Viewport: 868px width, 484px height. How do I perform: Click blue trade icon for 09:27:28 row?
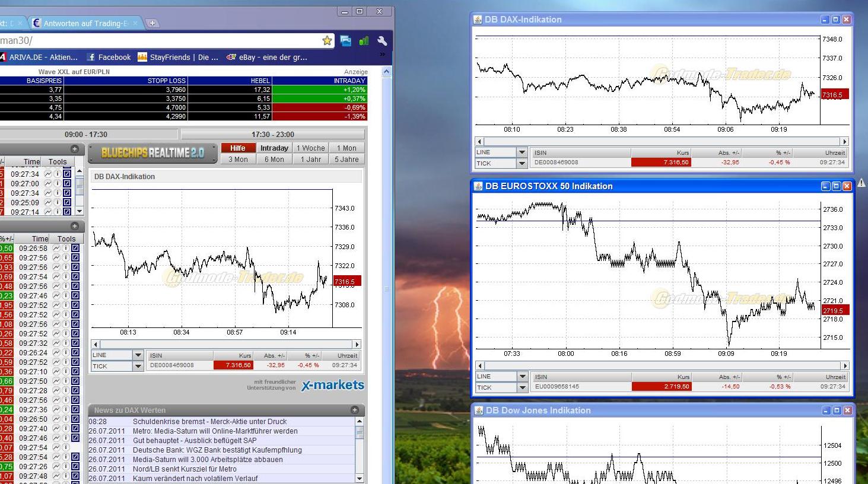75,391
